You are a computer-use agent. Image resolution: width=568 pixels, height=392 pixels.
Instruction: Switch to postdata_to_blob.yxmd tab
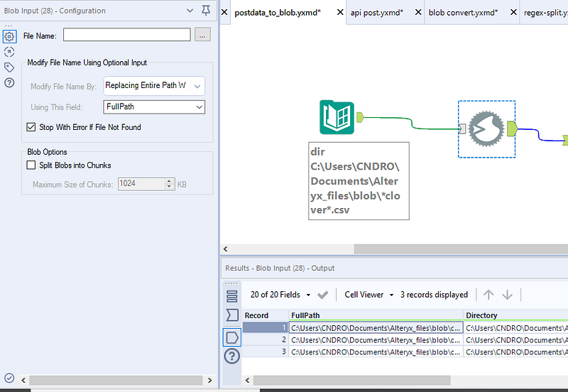pos(278,13)
